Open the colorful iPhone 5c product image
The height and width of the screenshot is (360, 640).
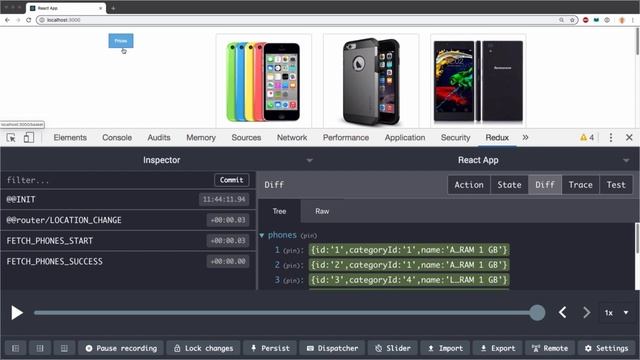pos(264,81)
